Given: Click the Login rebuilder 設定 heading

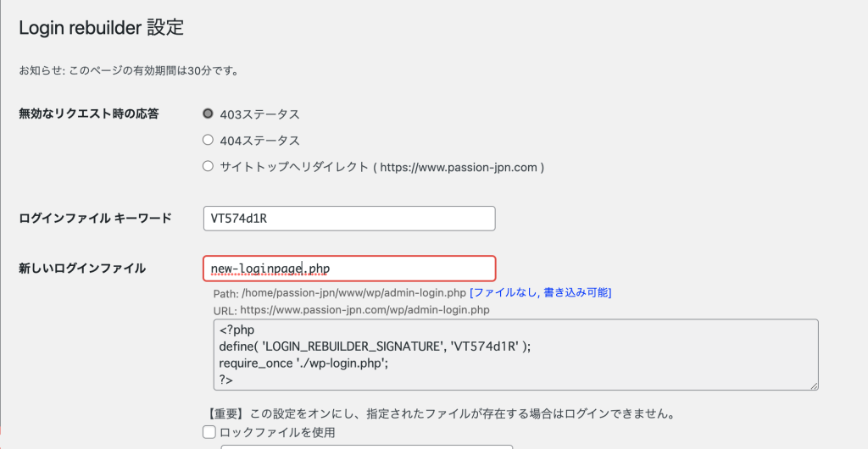Looking at the screenshot, I should click(102, 28).
